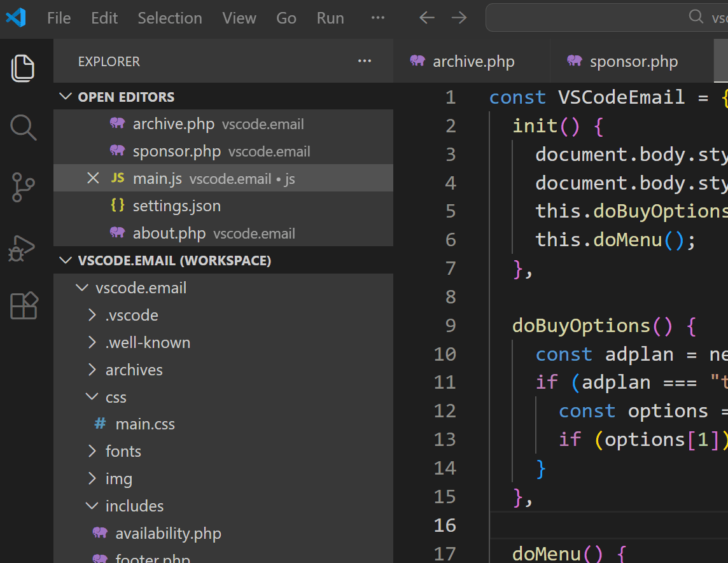Expand the .vscode folder
This screenshot has width=728, height=563.
[x=92, y=314]
